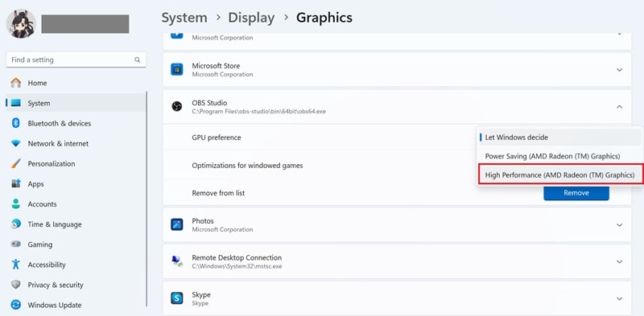The height and width of the screenshot is (316, 644).
Task: Click the Skype app icon
Action: click(176, 298)
